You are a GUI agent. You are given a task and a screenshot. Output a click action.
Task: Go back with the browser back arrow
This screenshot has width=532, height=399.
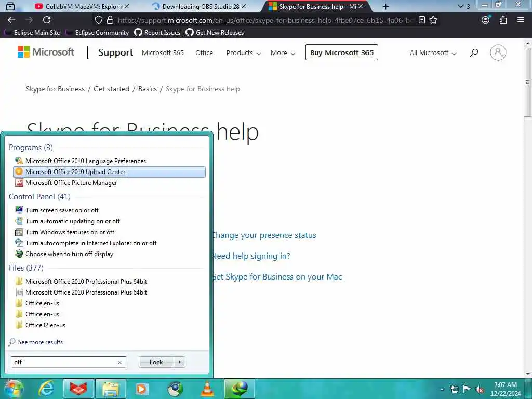11,20
